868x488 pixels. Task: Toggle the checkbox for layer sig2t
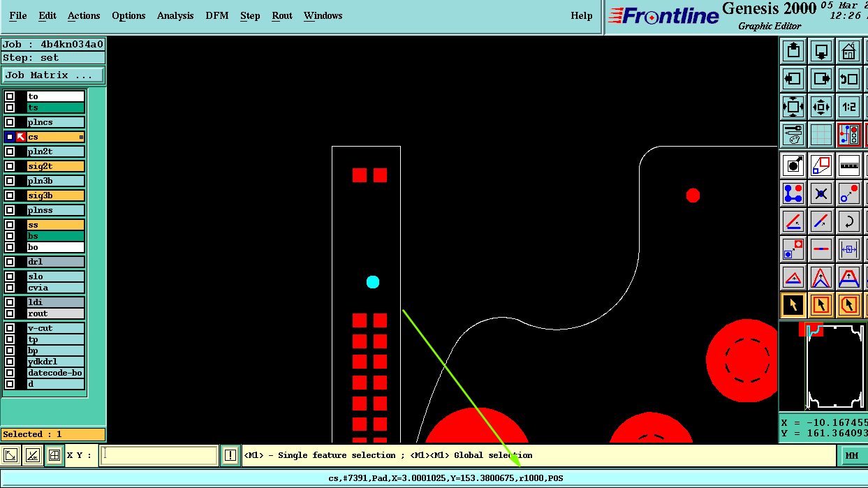[10, 166]
